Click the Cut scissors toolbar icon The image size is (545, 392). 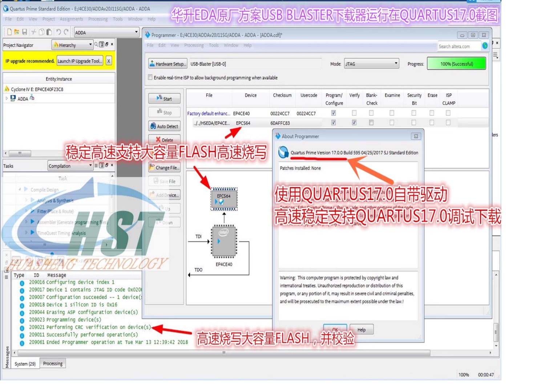pos(34,32)
